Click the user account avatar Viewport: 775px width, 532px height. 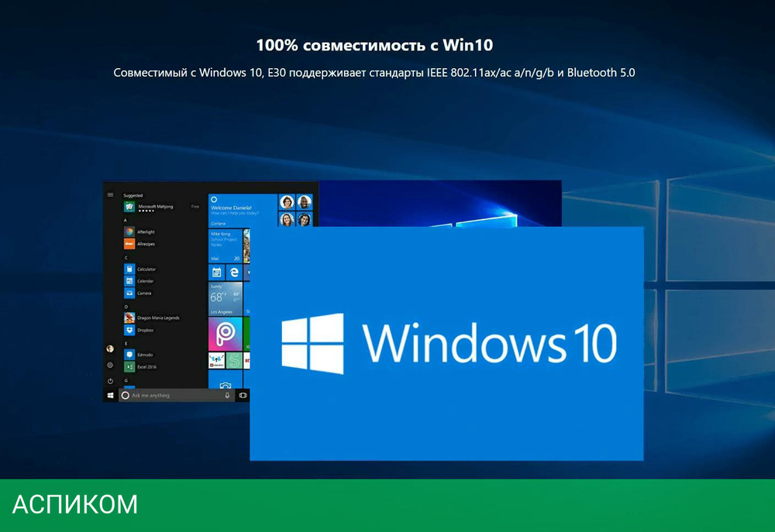click(x=110, y=348)
